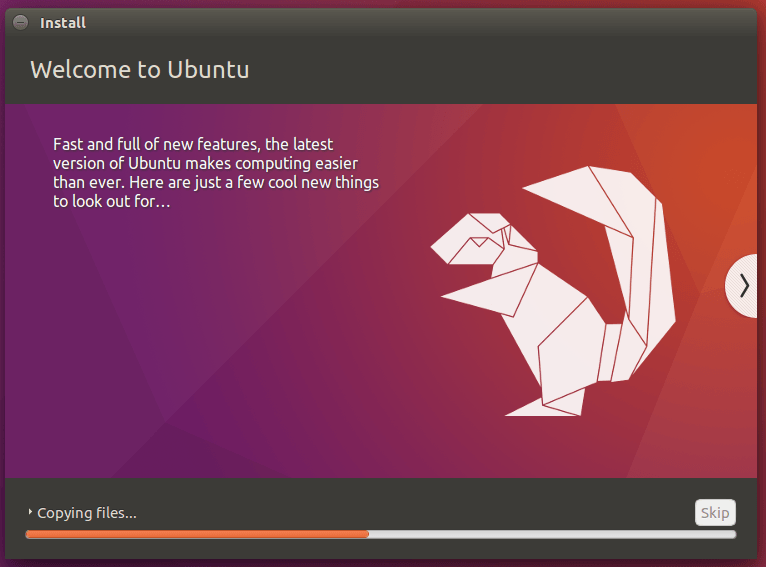The image size is (766, 567).
Task: Click the 'Install' window title
Action: tap(63, 23)
